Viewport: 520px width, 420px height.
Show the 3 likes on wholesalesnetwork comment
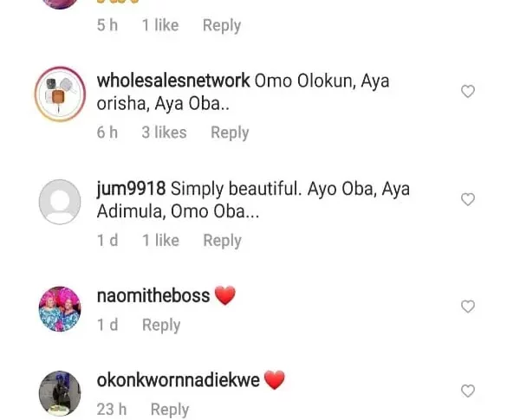tap(164, 132)
